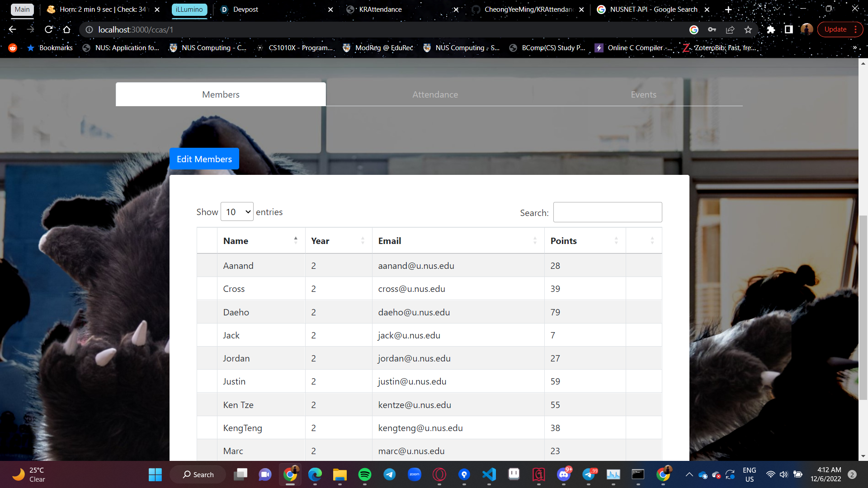Open Spotify from the taskbar
Screen dimensions: 868x488
364,474
